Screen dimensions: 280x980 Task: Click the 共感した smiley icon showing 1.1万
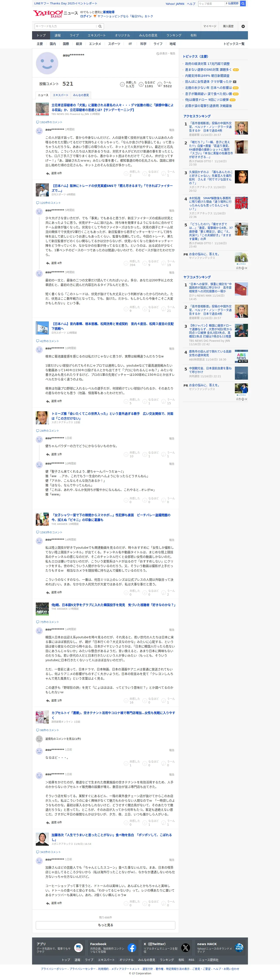122,84
